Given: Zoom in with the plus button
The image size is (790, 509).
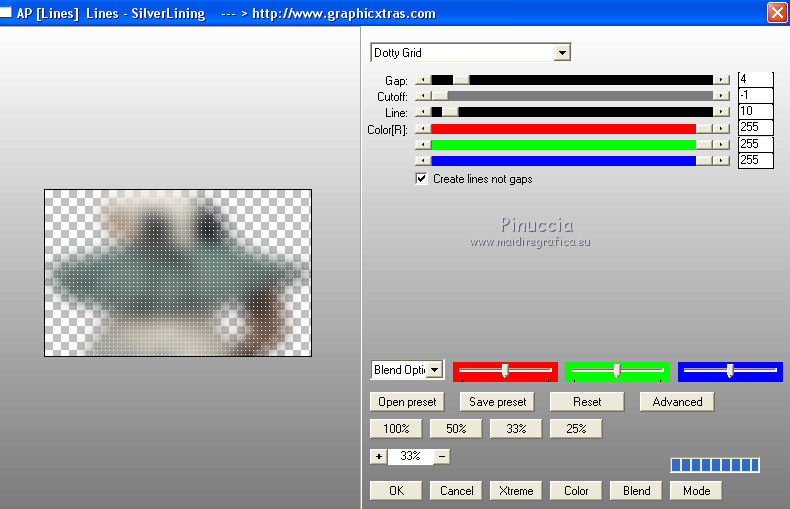Looking at the screenshot, I should [378, 457].
